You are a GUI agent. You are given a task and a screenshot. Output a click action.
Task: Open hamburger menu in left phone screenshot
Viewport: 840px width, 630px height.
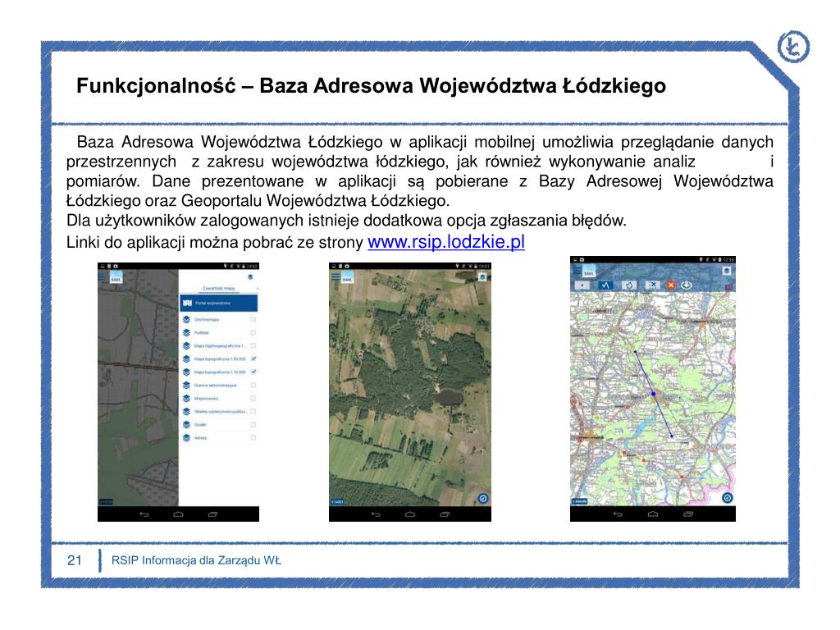102,277
